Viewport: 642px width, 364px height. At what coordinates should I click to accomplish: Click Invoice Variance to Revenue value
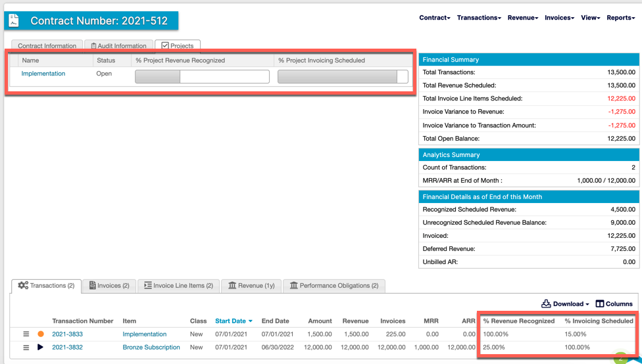pos(622,112)
